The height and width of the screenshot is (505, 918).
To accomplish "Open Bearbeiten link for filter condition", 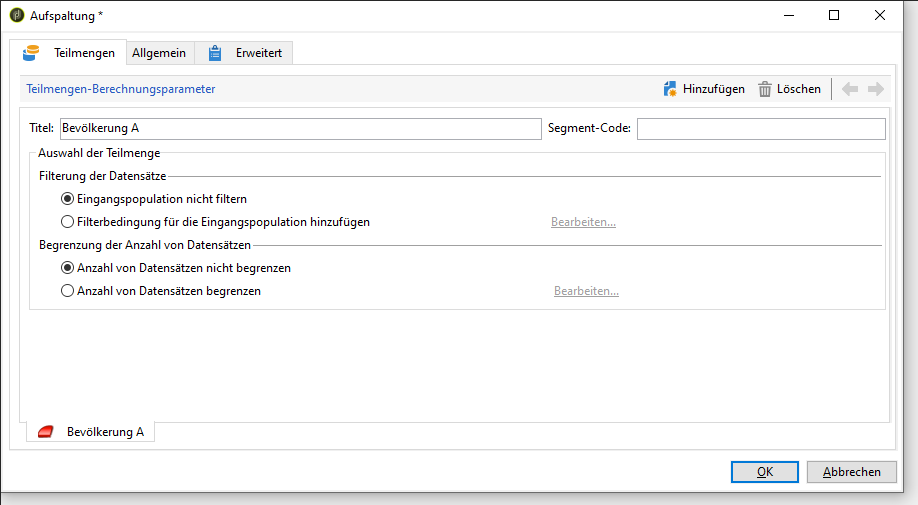I will [583, 222].
